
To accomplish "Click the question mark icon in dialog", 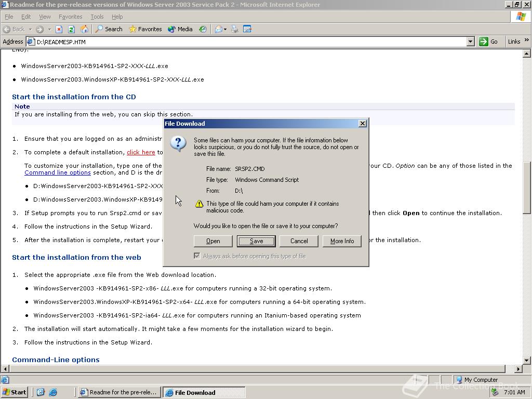I will (178, 143).
